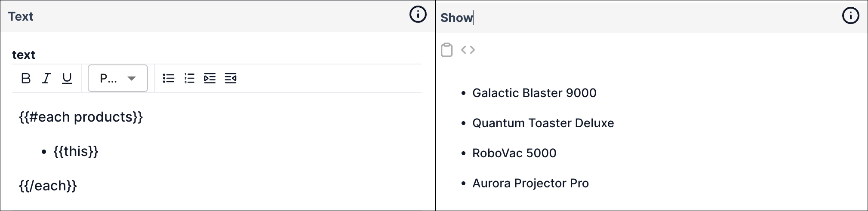Select Galactic Blaster 9000 list item
Image resolution: width=868 pixels, height=211 pixels.
coord(534,93)
